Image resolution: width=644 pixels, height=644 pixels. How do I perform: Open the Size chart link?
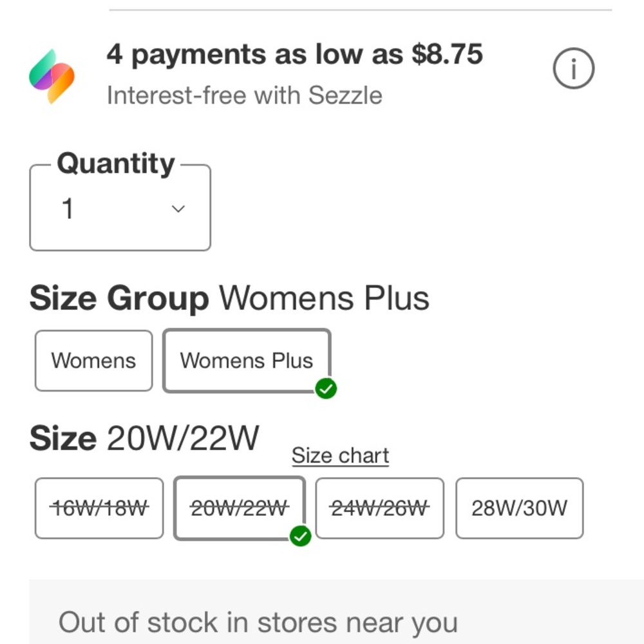click(x=340, y=455)
